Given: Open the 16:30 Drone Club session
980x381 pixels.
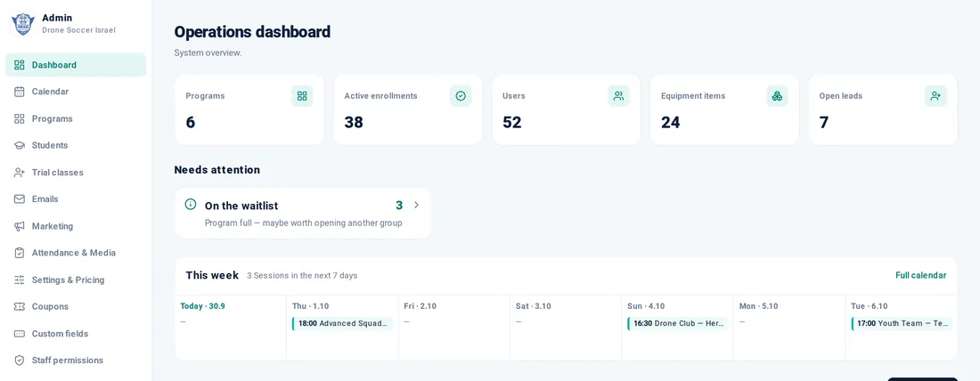Looking at the screenshot, I should (x=677, y=323).
